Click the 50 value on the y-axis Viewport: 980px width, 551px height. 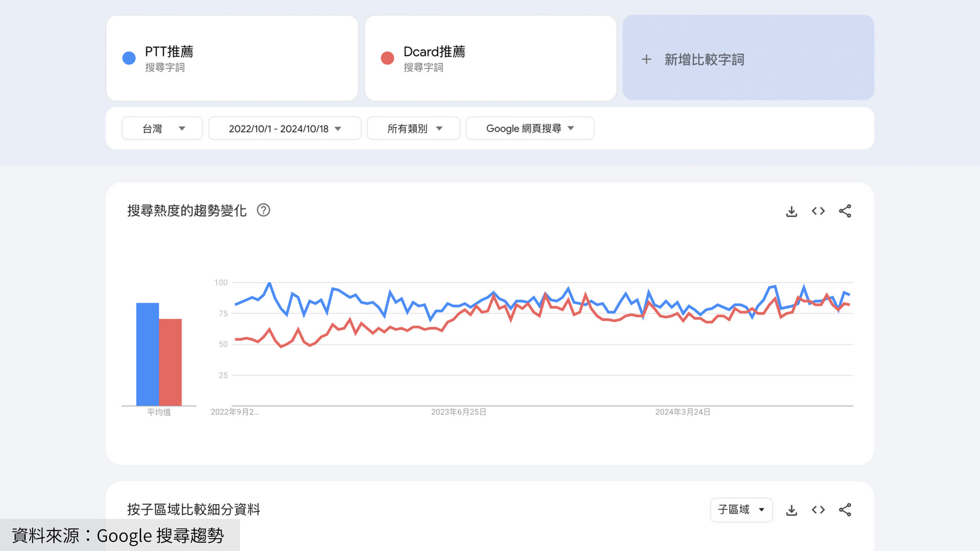tap(223, 344)
